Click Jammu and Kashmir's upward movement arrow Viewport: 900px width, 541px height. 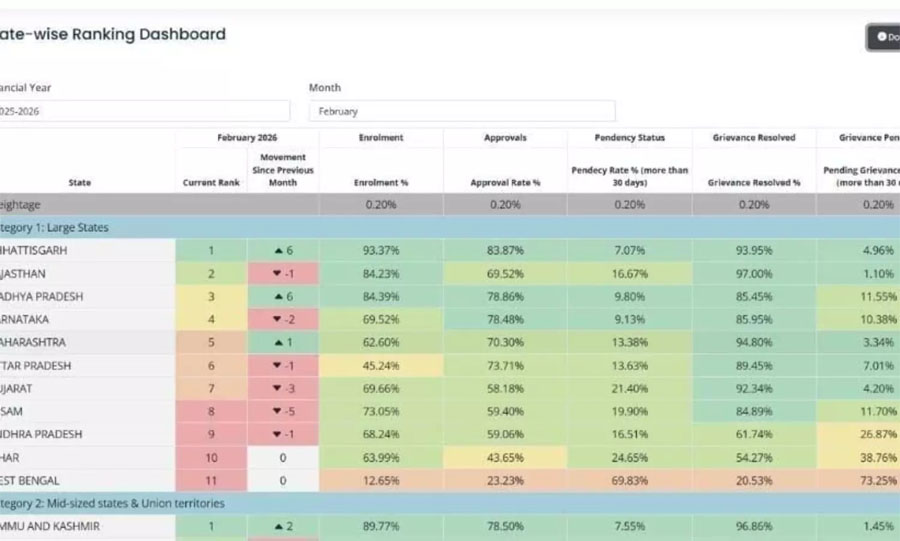(275, 526)
